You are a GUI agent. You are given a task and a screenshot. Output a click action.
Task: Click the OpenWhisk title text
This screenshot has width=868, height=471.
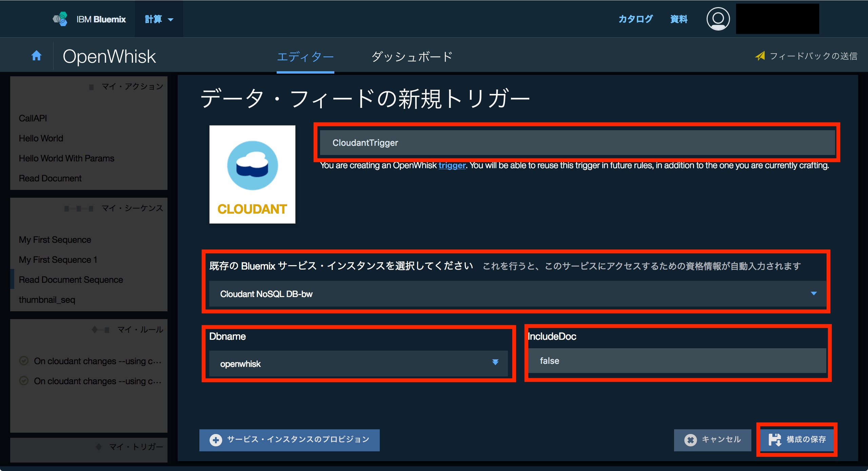(109, 56)
